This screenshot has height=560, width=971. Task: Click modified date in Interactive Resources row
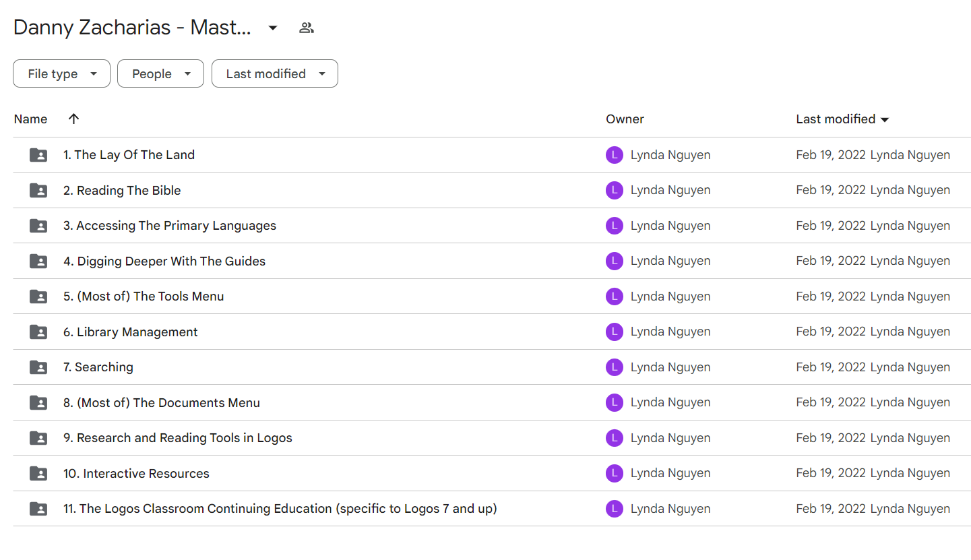tap(831, 474)
